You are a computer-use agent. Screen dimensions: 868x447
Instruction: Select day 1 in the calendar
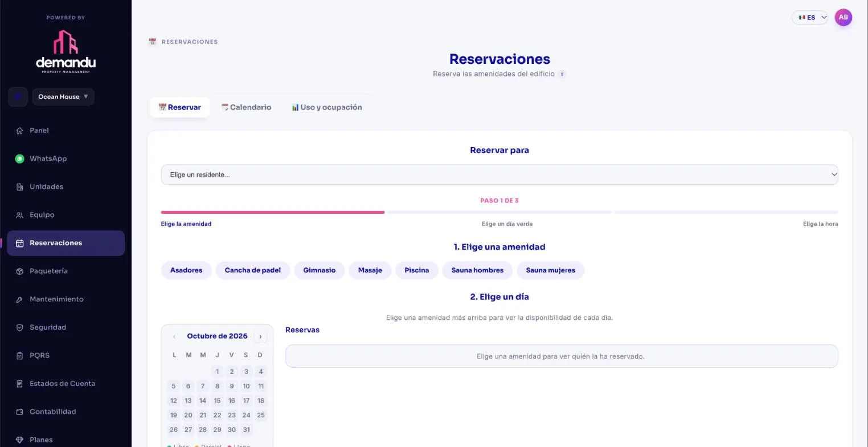(x=217, y=372)
